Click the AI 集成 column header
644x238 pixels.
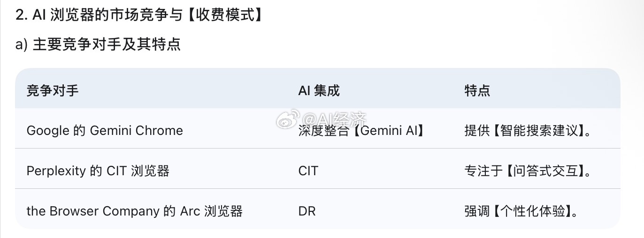319,90
